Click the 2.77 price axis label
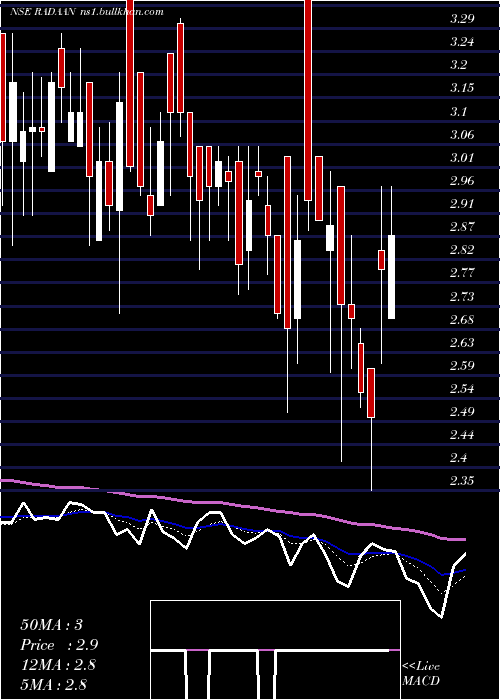Image resolution: width=500 pixels, height=700 pixels. [x=462, y=273]
